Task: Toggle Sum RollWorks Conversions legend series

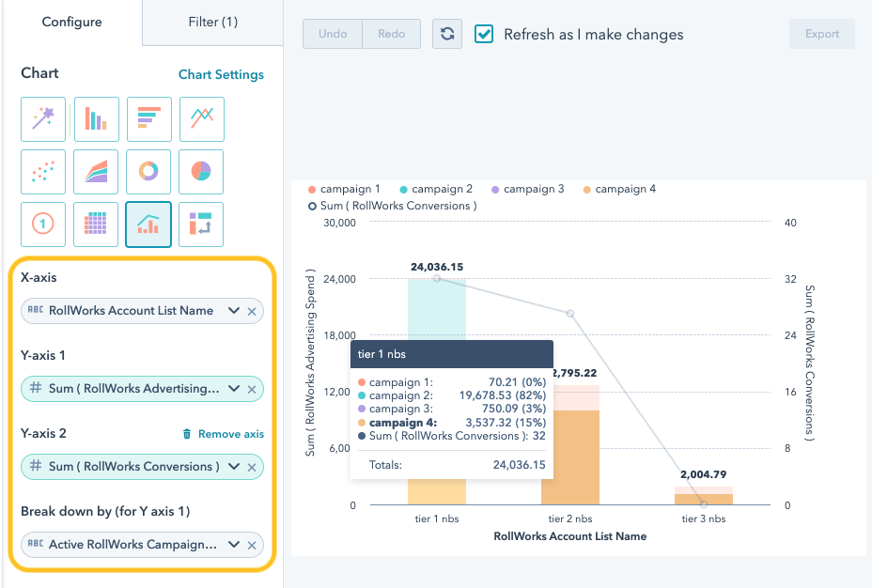Action: click(x=393, y=206)
